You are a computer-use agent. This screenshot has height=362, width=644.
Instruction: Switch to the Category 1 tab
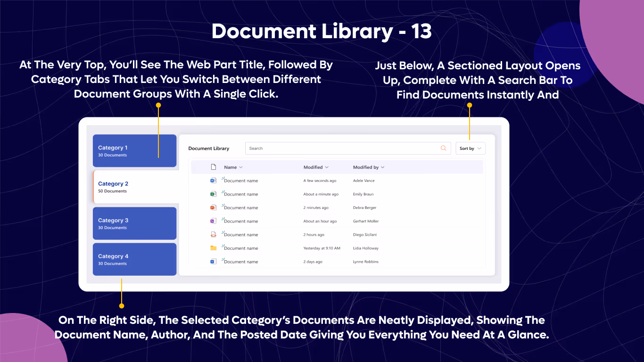[x=134, y=151]
